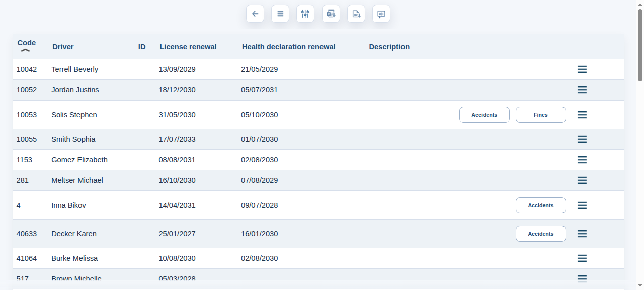Click health declaration date 05/07/2031

tap(260, 90)
